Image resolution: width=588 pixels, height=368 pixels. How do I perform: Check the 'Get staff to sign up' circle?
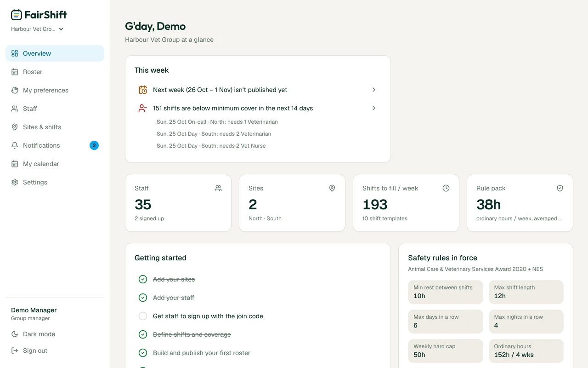click(143, 316)
